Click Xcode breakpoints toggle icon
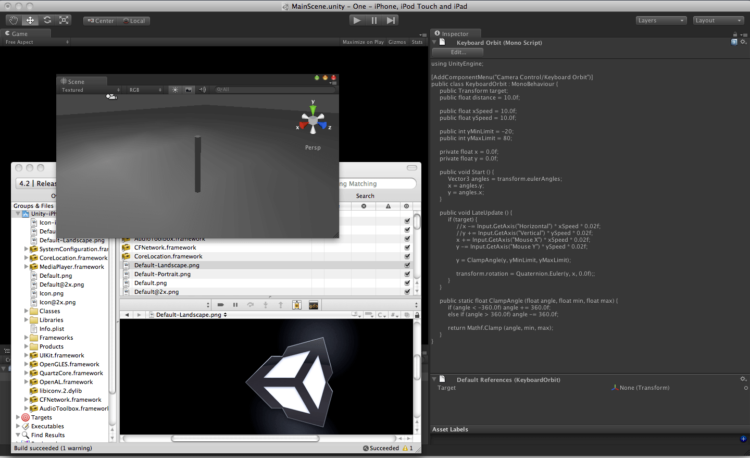The image size is (750, 458). (221, 305)
